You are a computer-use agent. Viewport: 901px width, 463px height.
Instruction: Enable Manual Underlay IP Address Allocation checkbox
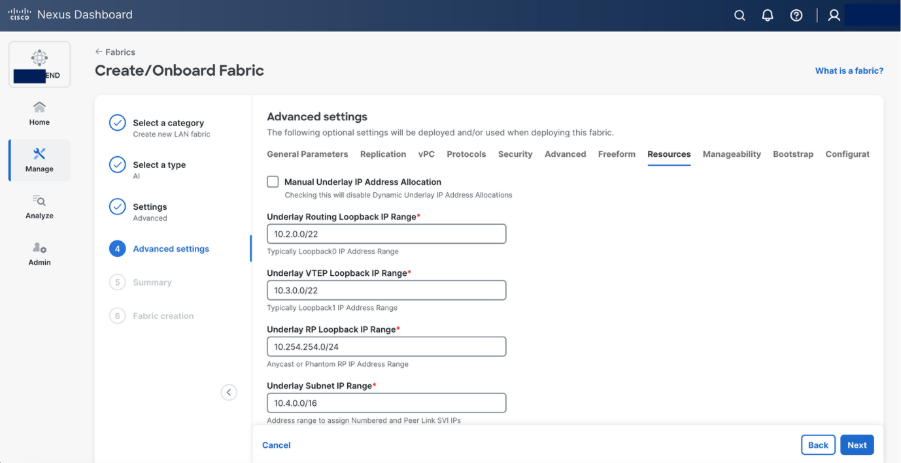(273, 182)
